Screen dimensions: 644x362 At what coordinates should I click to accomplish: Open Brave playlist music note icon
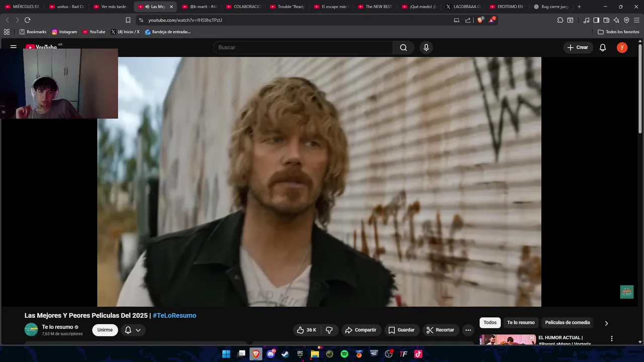pos(586,20)
